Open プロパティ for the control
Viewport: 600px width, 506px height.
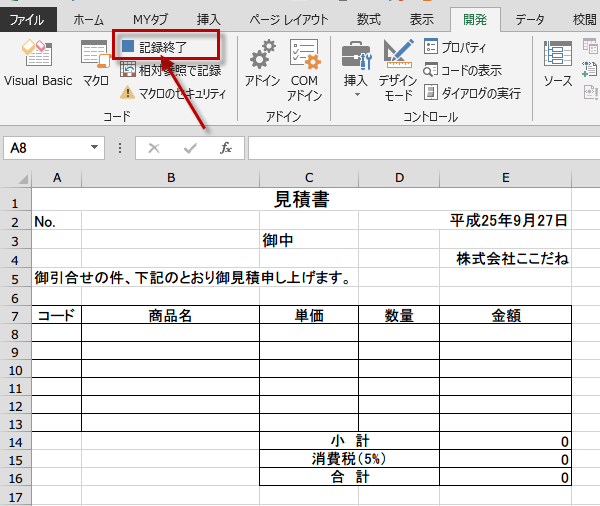point(455,47)
